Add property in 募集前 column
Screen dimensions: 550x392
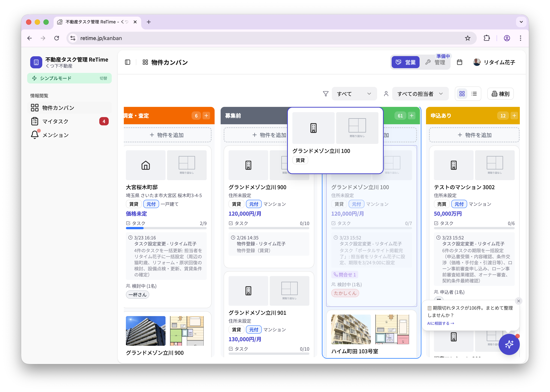point(256,135)
